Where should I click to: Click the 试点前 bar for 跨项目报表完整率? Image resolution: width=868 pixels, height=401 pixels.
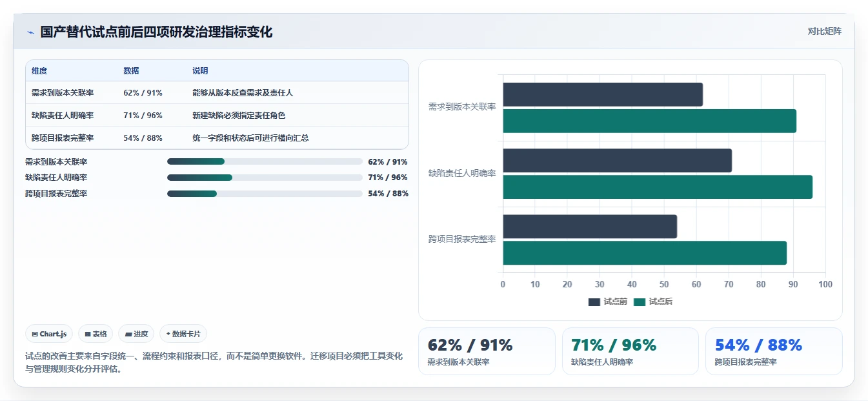coord(590,227)
